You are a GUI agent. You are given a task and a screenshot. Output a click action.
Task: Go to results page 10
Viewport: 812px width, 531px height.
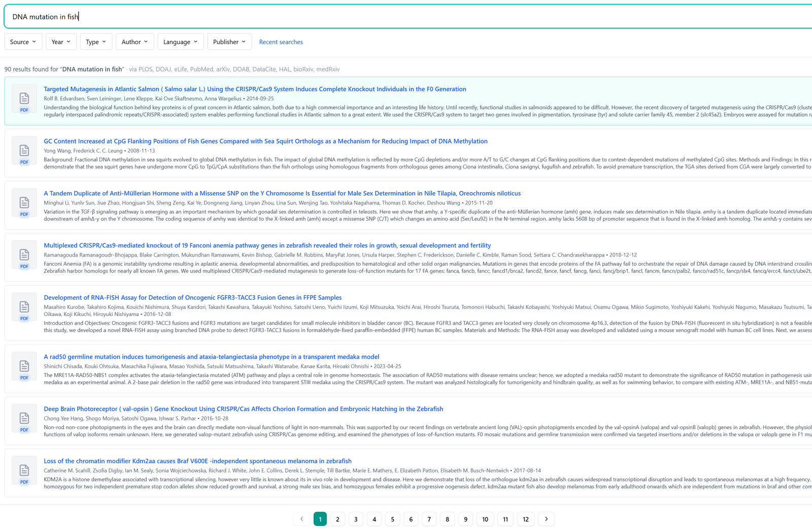[x=485, y=519]
